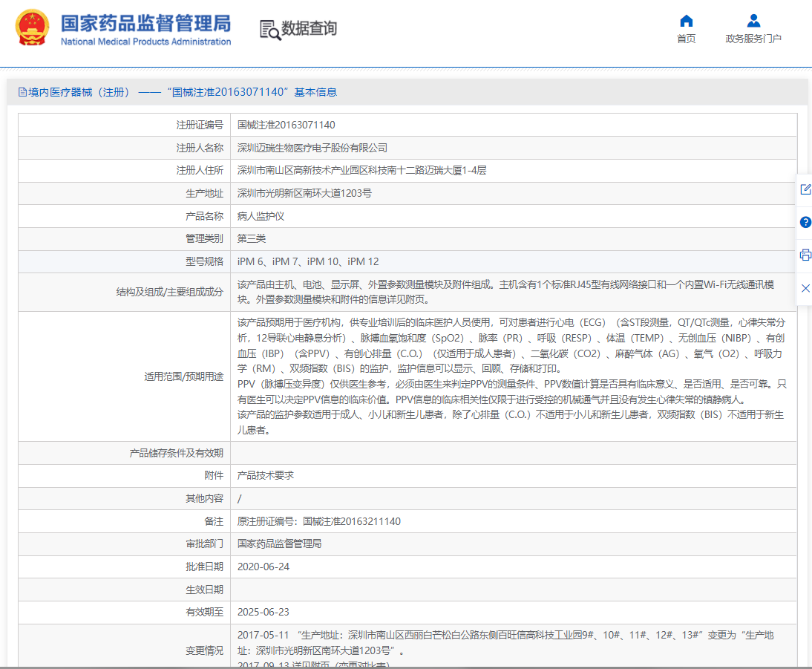The image size is (812, 669).
Task: Click expiry date 2025-06-23
Action: coord(263,612)
